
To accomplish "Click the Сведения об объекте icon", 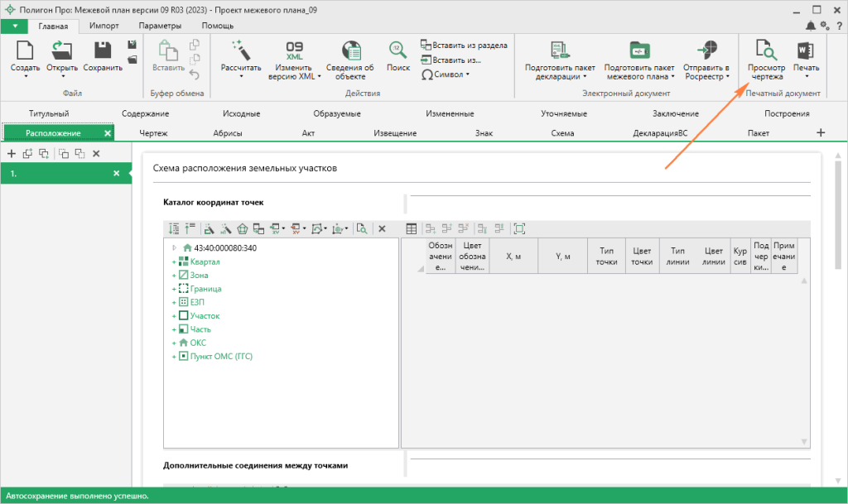I will click(350, 50).
